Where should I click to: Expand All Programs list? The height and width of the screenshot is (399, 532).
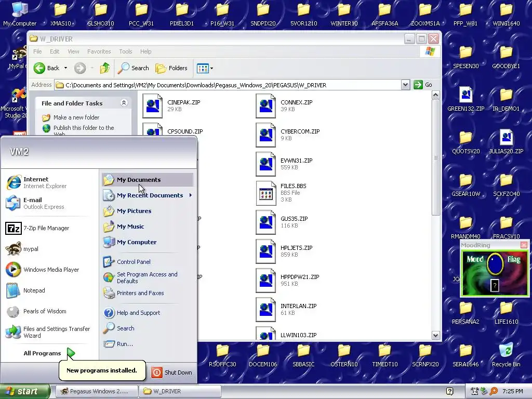[48, 353]
